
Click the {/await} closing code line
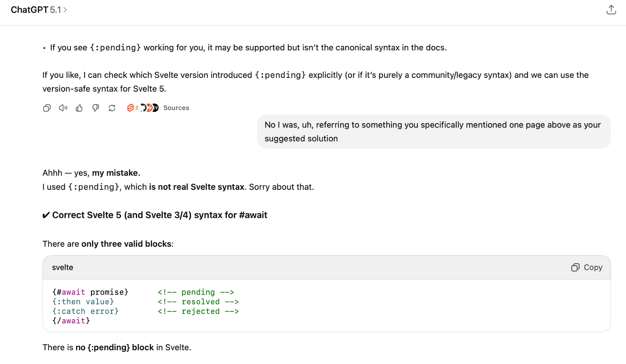71,321
